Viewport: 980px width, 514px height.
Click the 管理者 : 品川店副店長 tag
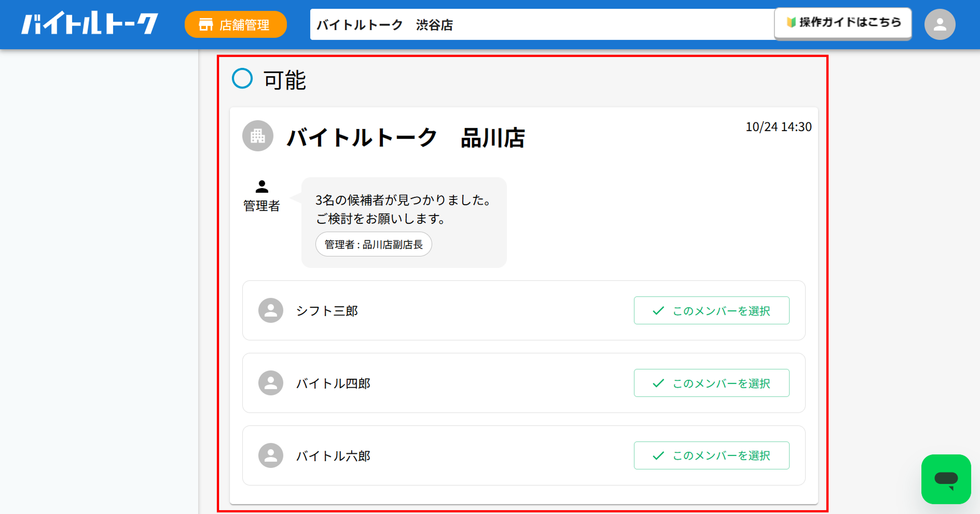(374, 244)
